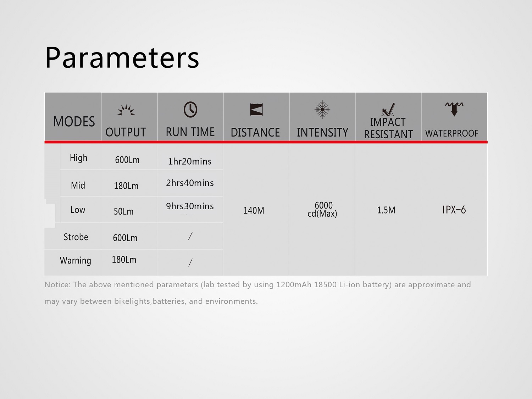Select the Warning mode row label

pyautogui.click(x=76, y=261)
